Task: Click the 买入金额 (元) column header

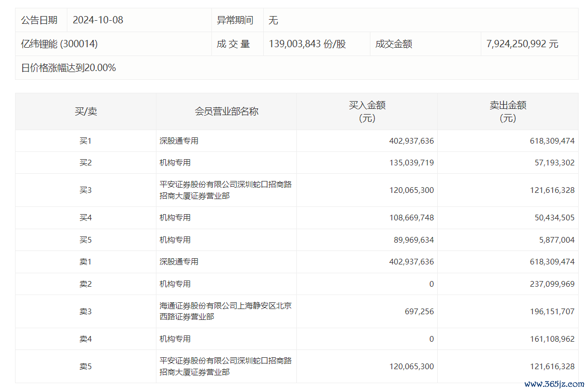Action: 367,111
